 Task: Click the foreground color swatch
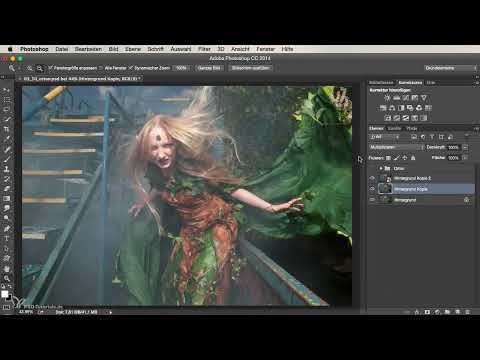click(x=5, y=294)
